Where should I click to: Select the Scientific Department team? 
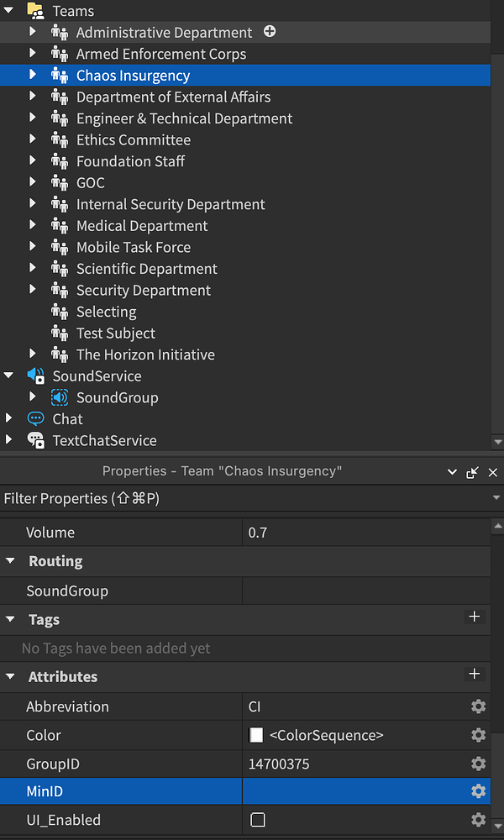(x=147, y=268)
